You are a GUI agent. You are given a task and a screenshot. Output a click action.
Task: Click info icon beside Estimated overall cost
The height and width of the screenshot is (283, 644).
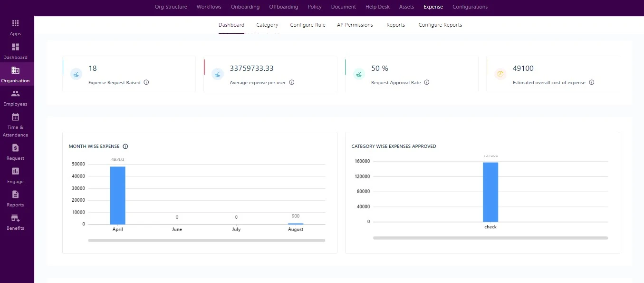tap(592, 82)
